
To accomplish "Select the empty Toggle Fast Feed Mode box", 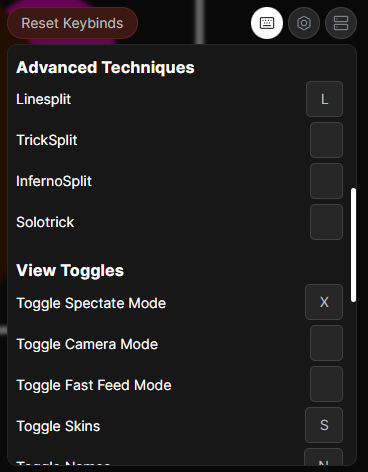I will (x=326, y=384).
